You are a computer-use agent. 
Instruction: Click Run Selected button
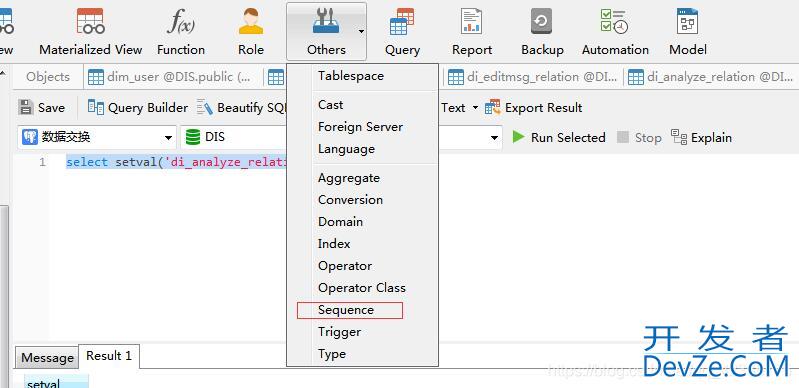click(x=559, y=137)
